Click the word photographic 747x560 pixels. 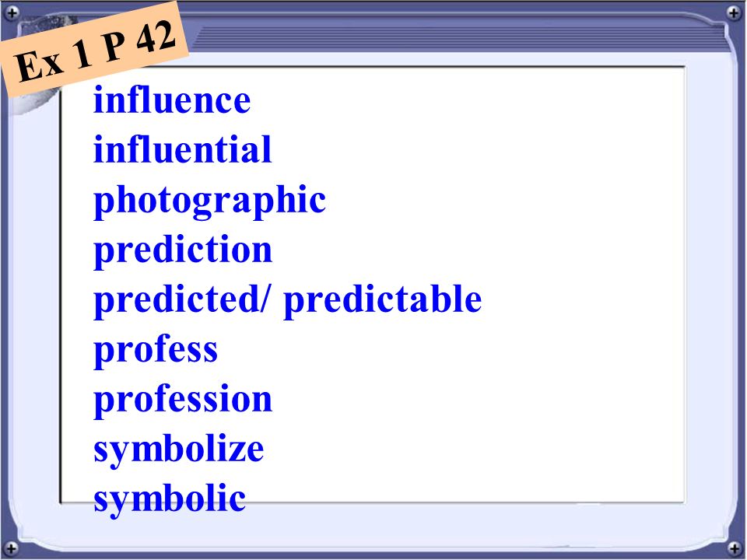click(209, 201)
